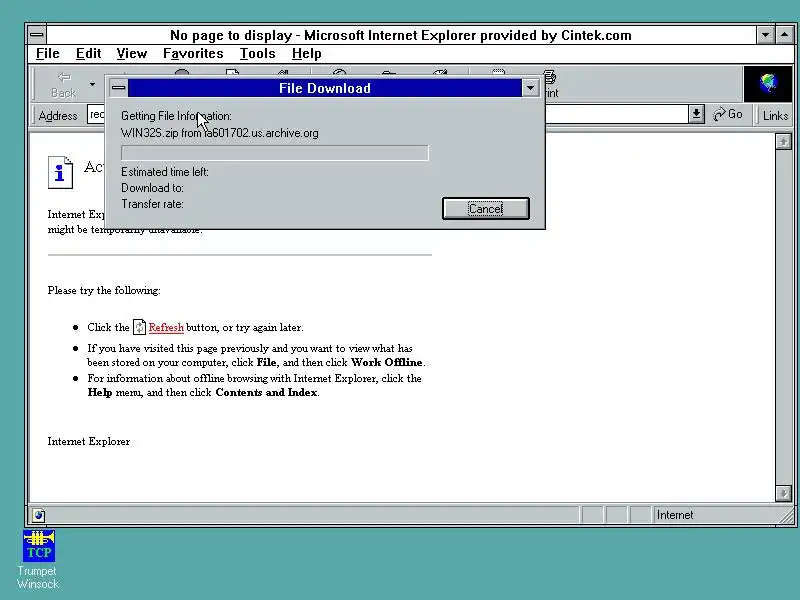The height and width of the screenshot is (600, 800).
Task: Open the File menu
Action: point(47,54)
